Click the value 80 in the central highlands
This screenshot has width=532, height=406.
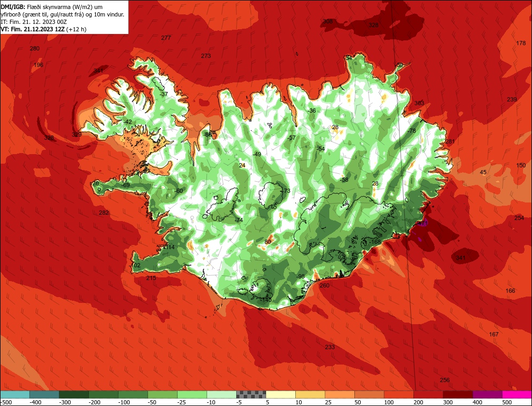268,242
